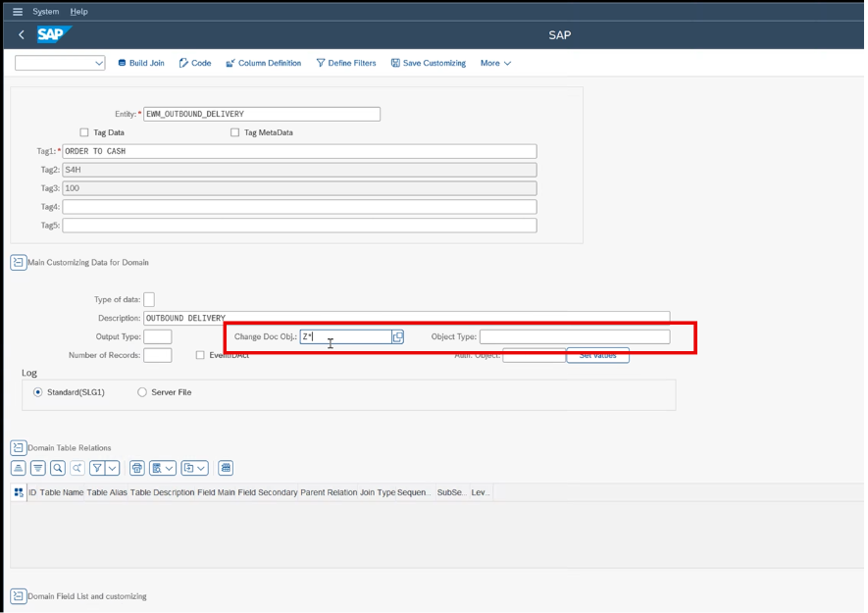Click the Print icon in table toolbar

(x=137, y=468)
